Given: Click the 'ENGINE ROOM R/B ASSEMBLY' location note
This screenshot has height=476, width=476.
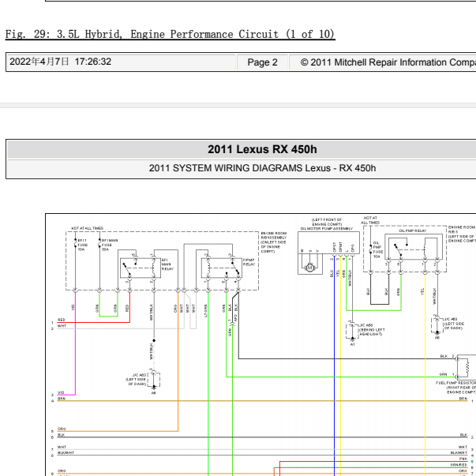Looking at the screenshot, I should click(273, 242).
